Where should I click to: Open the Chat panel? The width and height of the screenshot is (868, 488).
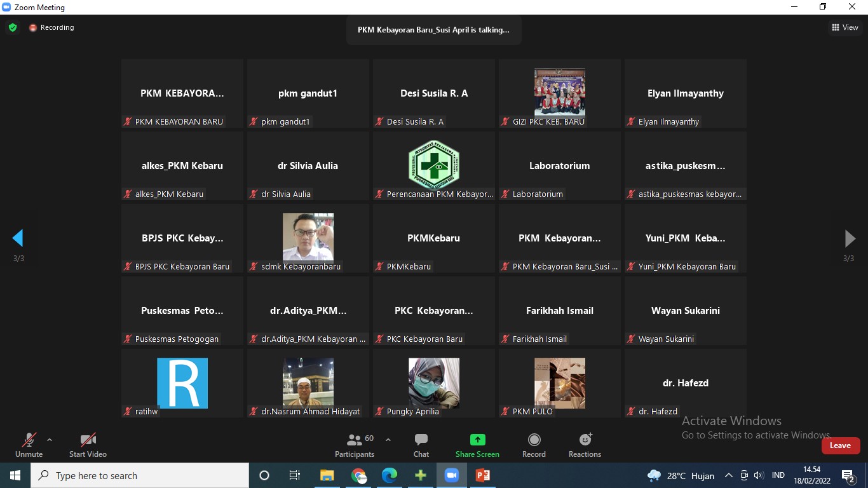[x=421, y=445]
